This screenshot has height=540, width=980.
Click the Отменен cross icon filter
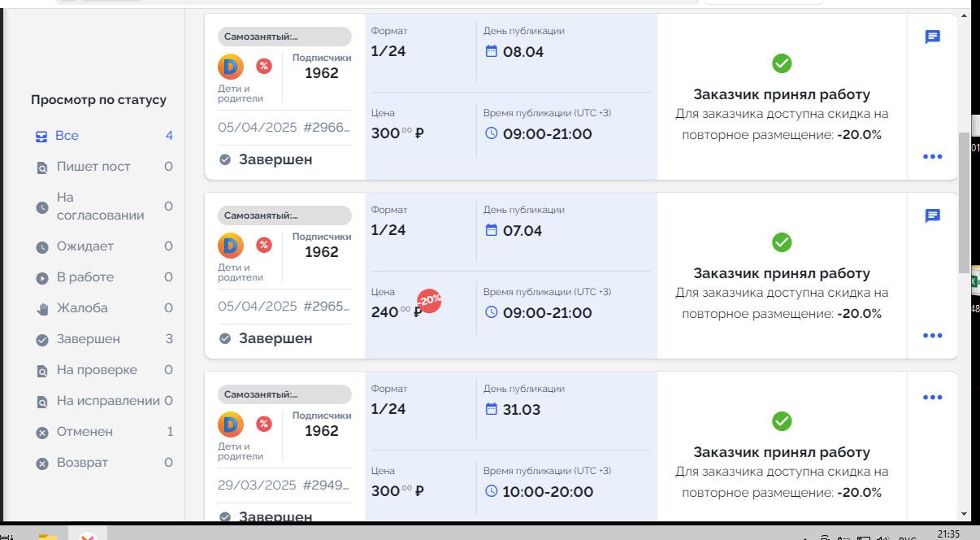(42, 433)
